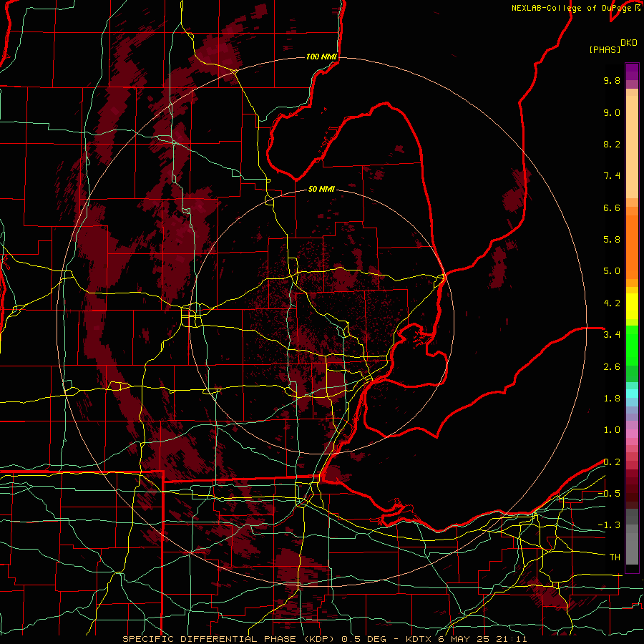This screenshot has width=644, height=644.
Task: Click the TH threshold label
Action: click(615, 557)
